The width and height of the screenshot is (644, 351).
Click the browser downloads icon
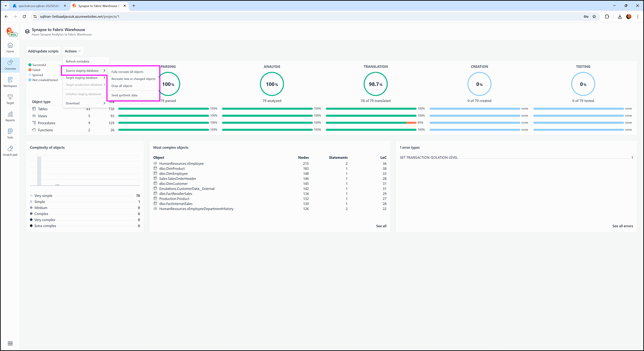point(620,16)
